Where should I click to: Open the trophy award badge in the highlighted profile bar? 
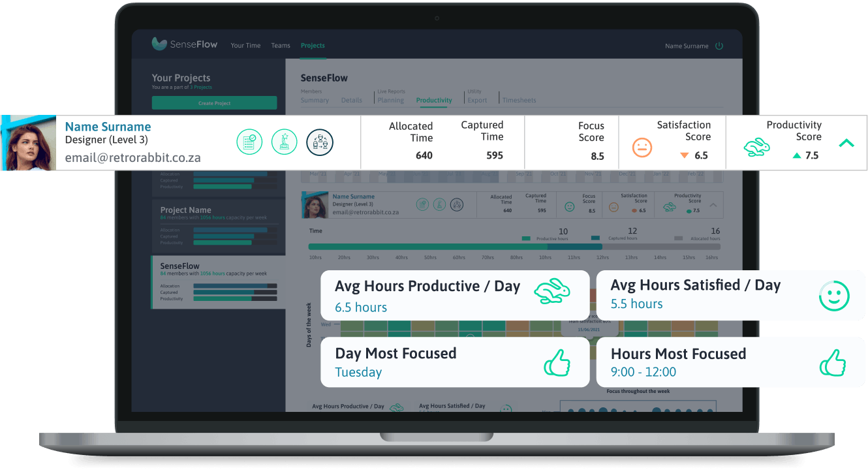(x=285, y=142)
